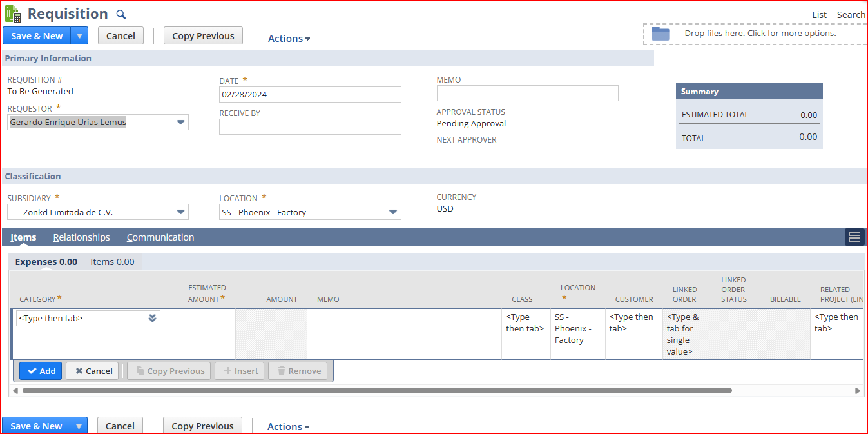Click the Category column header
868x434 pixels.
(41, 299)
